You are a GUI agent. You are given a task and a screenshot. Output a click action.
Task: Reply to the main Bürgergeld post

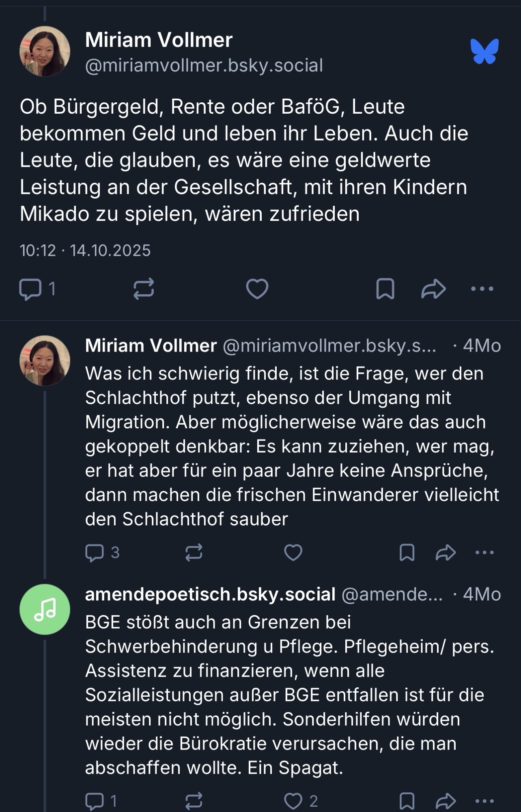pyautogui.click(x=30, y=289)
